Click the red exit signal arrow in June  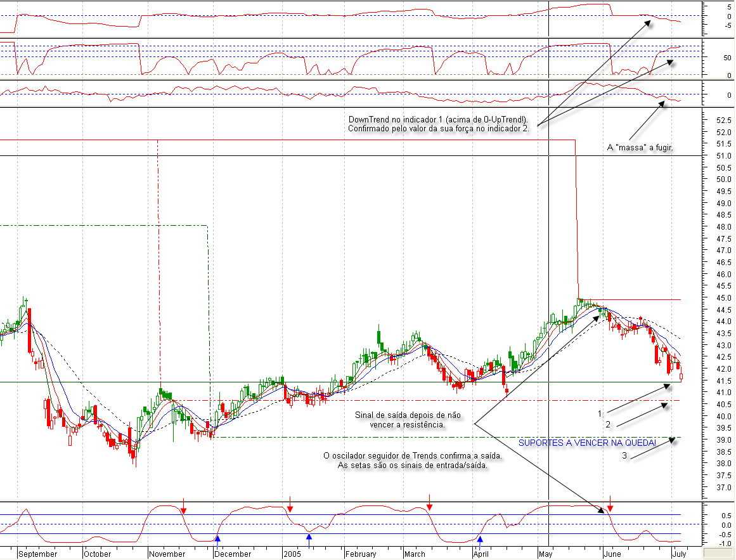(610, 504)
